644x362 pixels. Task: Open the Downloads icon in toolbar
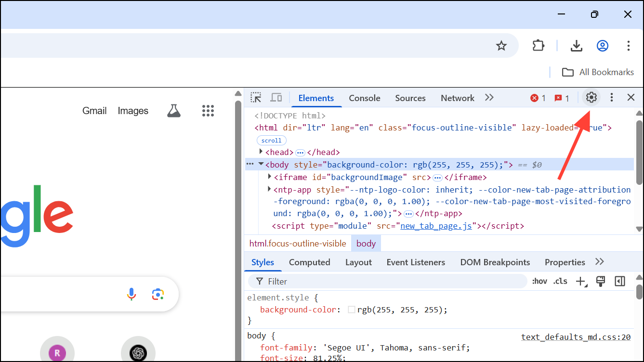(576, 46)
